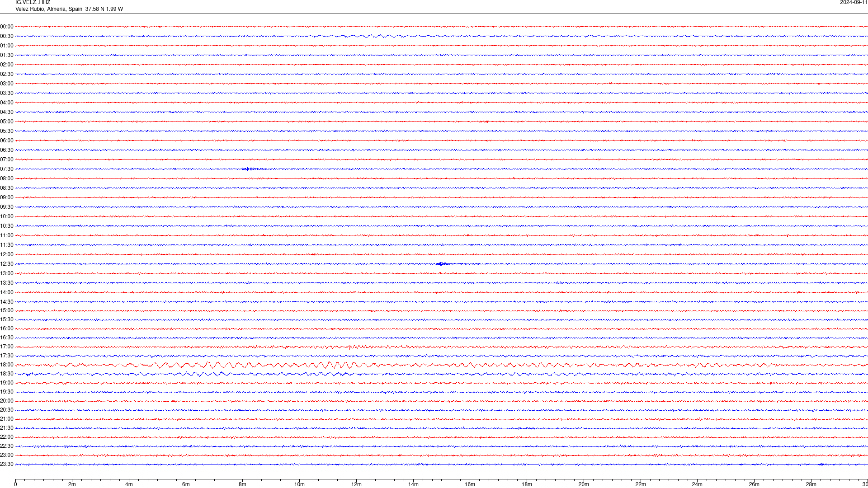The image size is (868, 488).
Task: Select the 10:30 trace row label
Action: pos(7,226)
